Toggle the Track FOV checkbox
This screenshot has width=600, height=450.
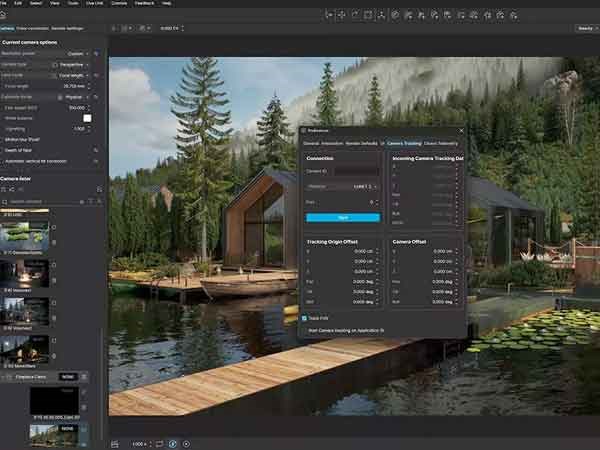[x=305, y=318]
